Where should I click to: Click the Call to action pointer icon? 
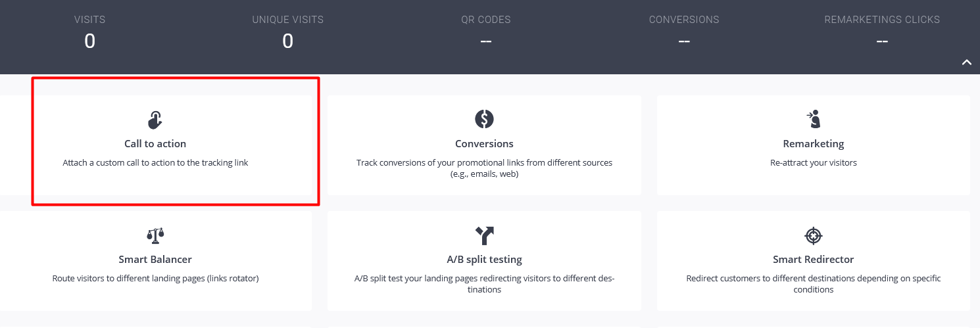(155, 120)
